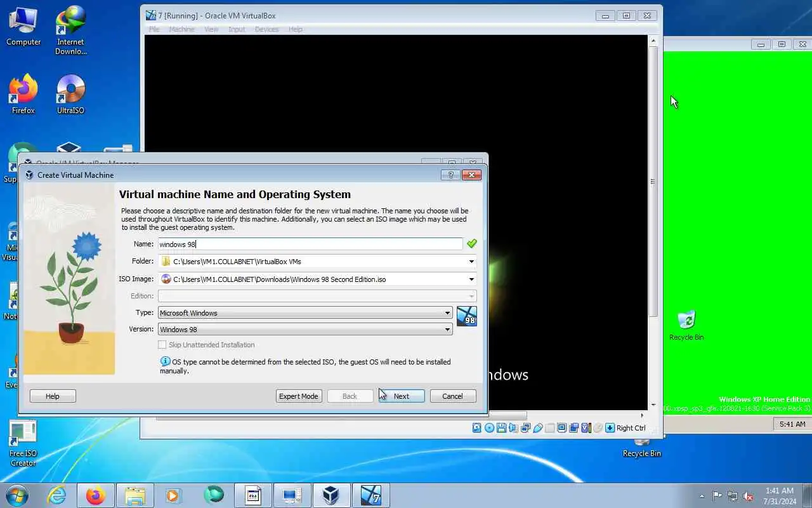Open Input menu in VM window
The width and height of the screenshot is (812, 508).
[x=237, y=29]
